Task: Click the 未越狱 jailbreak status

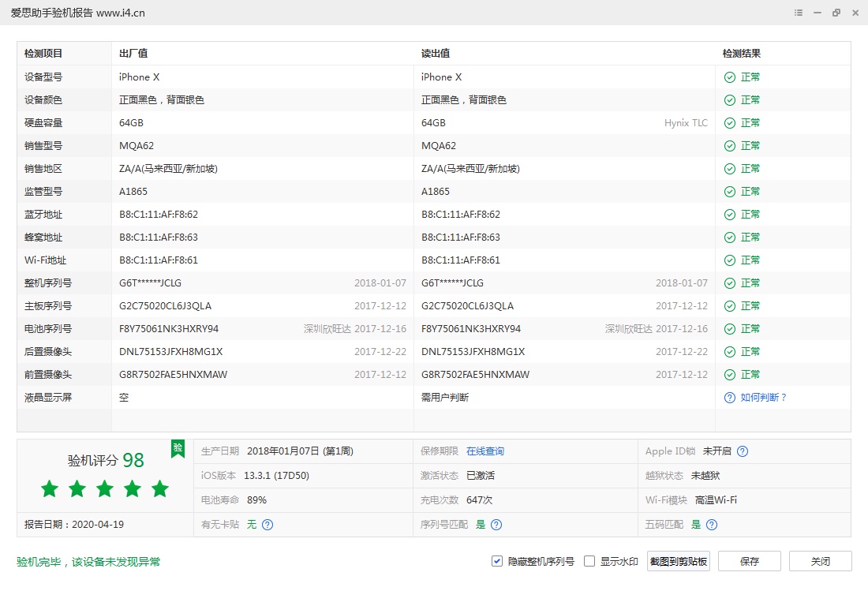Action: coord(705,476)
